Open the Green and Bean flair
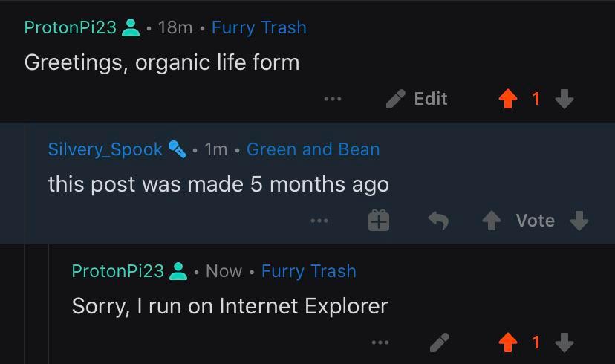 click(x=313, y=149)
